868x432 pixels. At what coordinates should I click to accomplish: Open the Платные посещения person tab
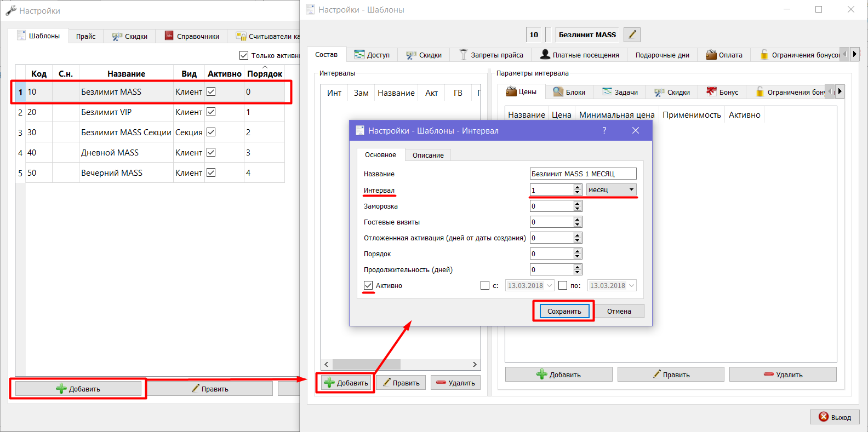(580, 55)
